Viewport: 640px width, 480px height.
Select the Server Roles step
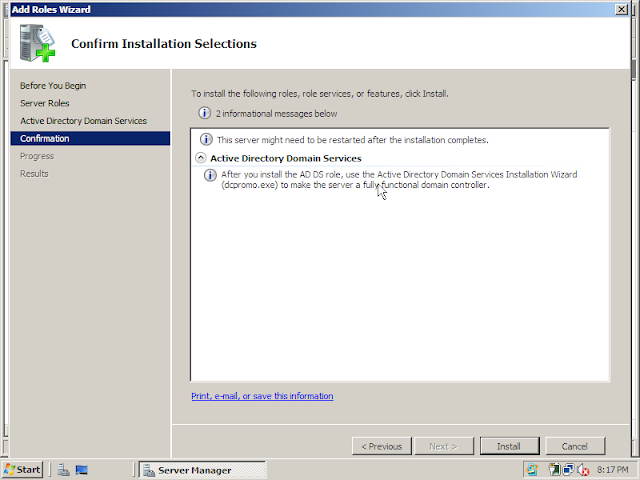pyautogui.click(x=45, y=103)
